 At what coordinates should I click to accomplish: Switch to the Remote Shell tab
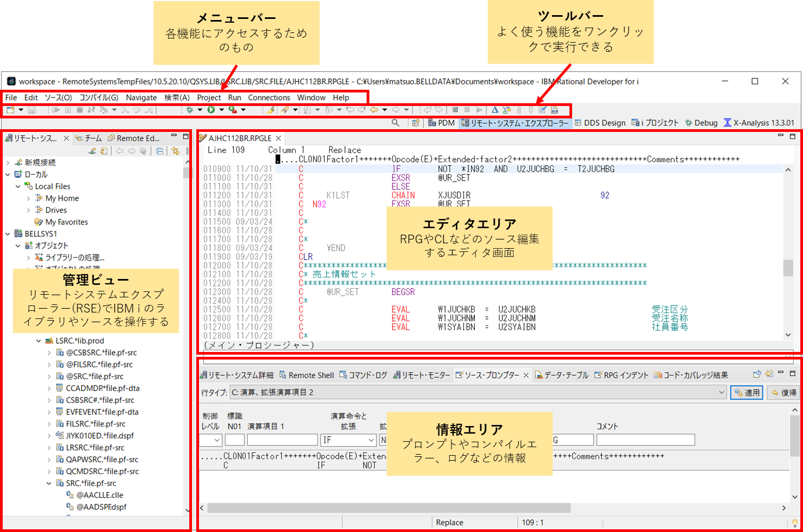click(306, 375)
